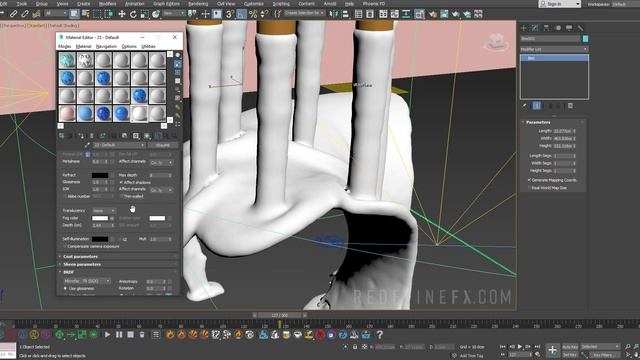Select the Rotate tool in main toolbar

(133, 14)
